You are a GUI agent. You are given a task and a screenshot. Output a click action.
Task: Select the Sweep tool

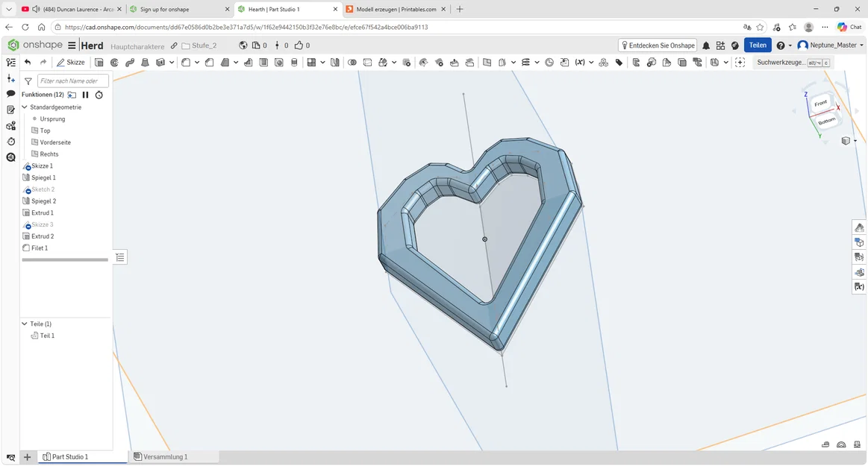tap(130, 63)
